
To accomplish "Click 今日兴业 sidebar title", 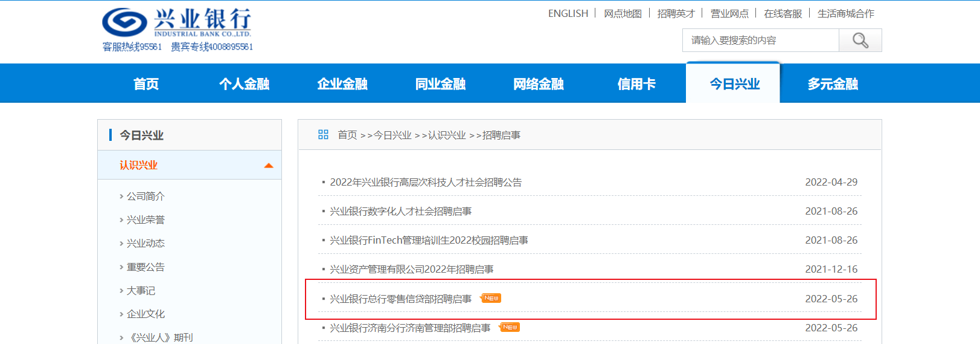I will point(141,135).
